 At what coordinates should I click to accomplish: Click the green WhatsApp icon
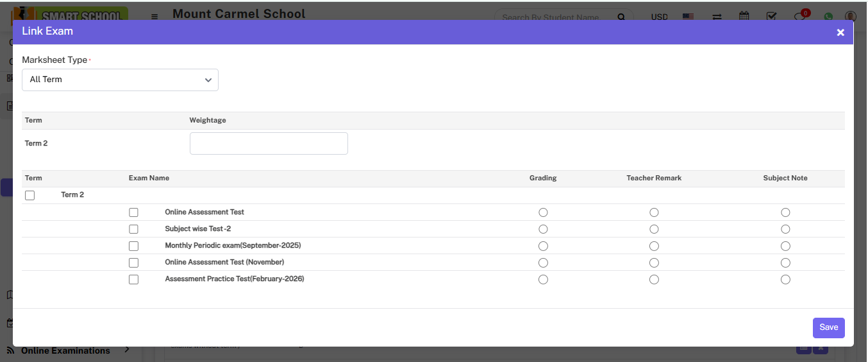[x=828, y=17]
